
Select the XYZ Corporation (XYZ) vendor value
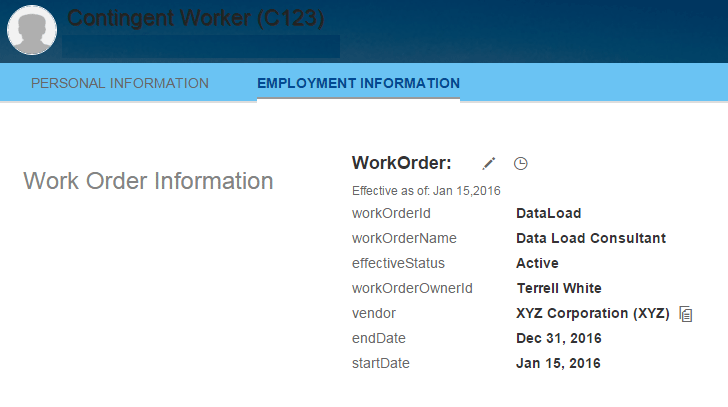[592, 313]
